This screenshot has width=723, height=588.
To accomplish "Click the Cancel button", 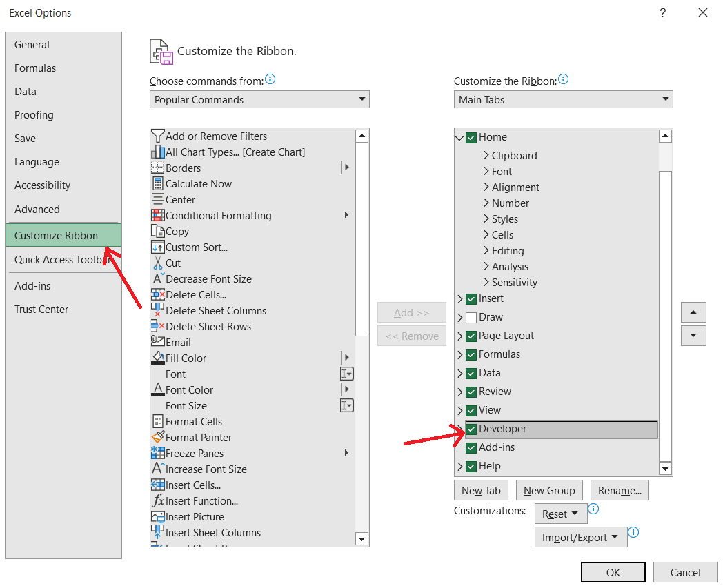I will coord(685,572).
